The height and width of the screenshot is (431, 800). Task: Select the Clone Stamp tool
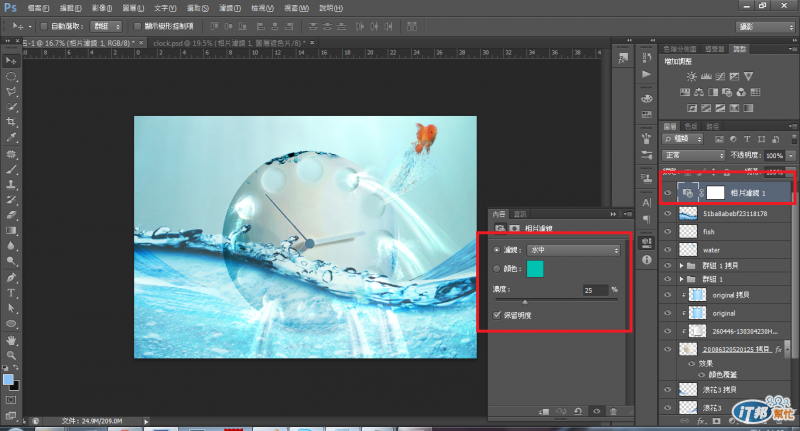click(x=11, y=185)
